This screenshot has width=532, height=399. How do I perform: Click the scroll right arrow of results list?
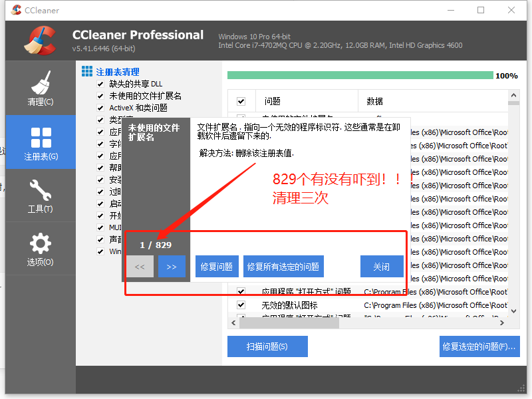tap(502, 323)
